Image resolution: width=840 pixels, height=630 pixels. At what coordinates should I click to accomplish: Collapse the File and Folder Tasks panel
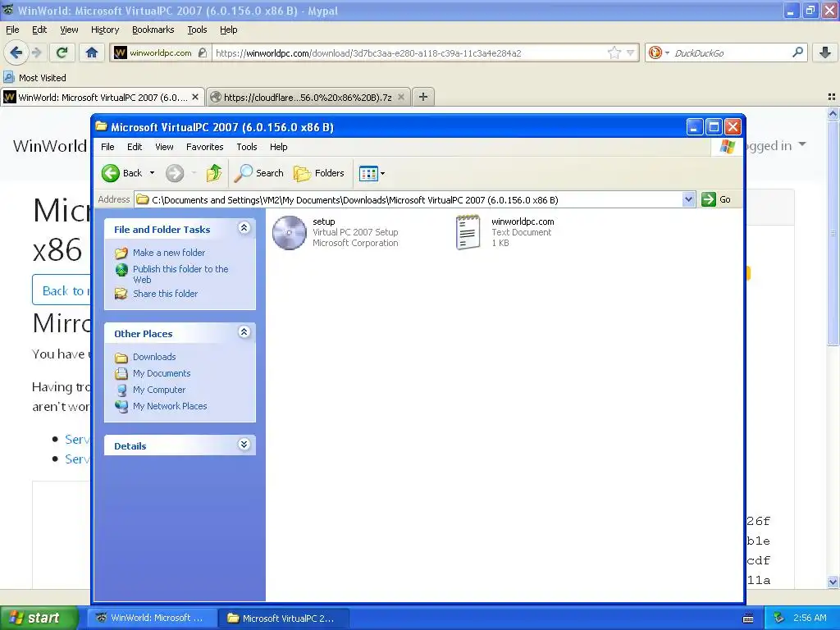tap(244, 228)
